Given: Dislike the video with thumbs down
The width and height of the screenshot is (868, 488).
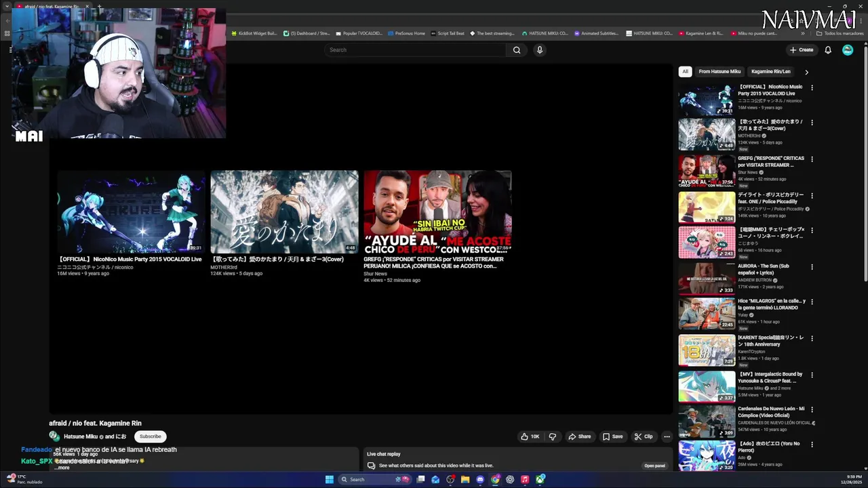Looking at the screenshot, I should [552, 436].
